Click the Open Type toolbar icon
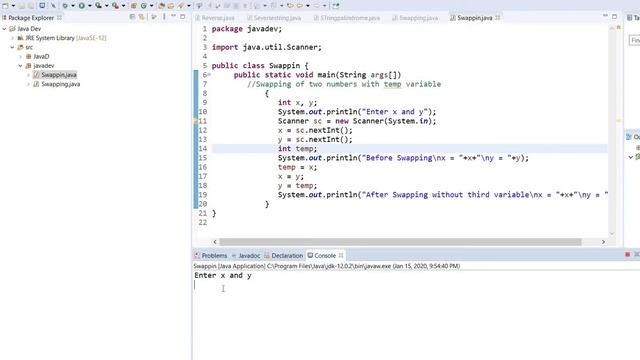Screen dimensions: 640x360 (x=162, y=6)
